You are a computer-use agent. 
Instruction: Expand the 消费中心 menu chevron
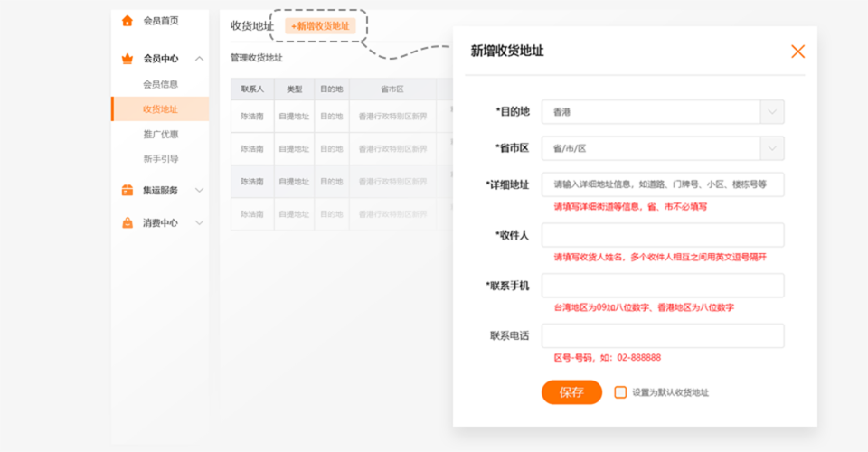pos(199,223)
